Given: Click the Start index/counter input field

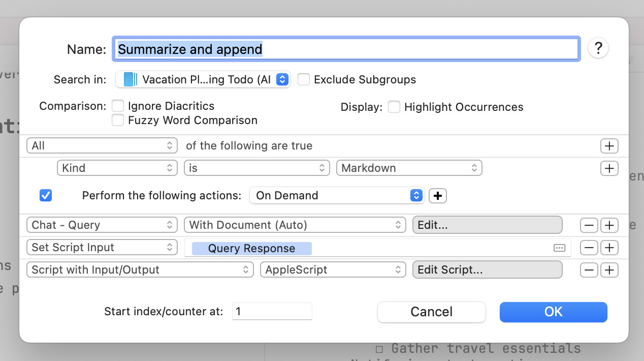Looking at the screenshot, I should [272, 312].
